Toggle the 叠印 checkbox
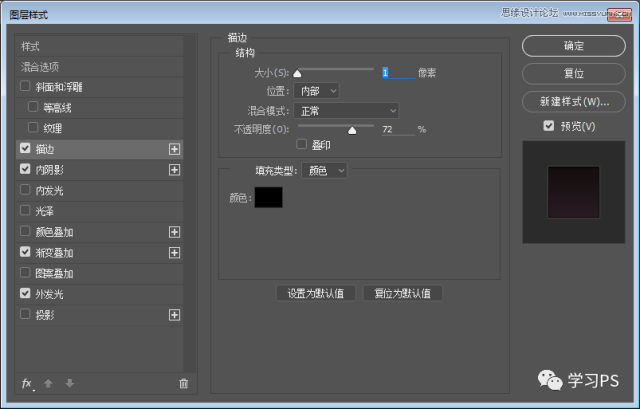Screen dimensions: 640x409 tap(302, 145)
